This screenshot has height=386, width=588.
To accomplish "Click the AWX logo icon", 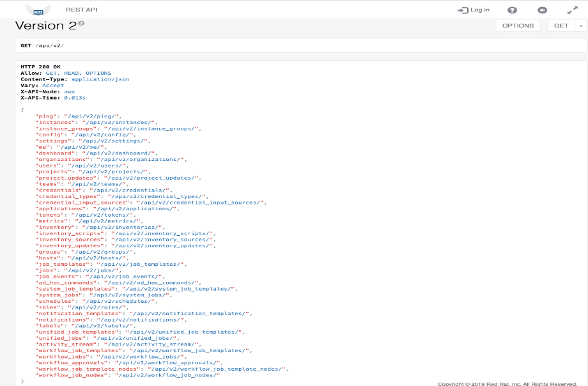I will [38, 10].
